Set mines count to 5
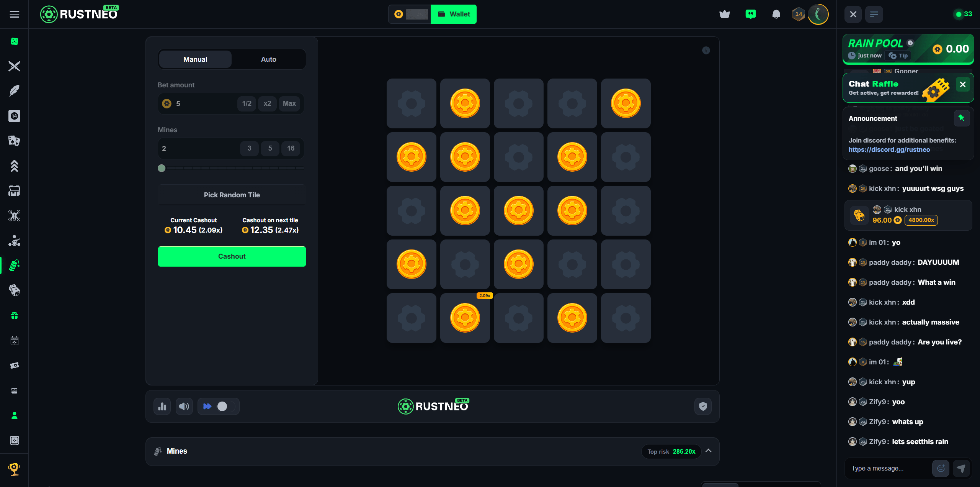 tap(270, 148)
